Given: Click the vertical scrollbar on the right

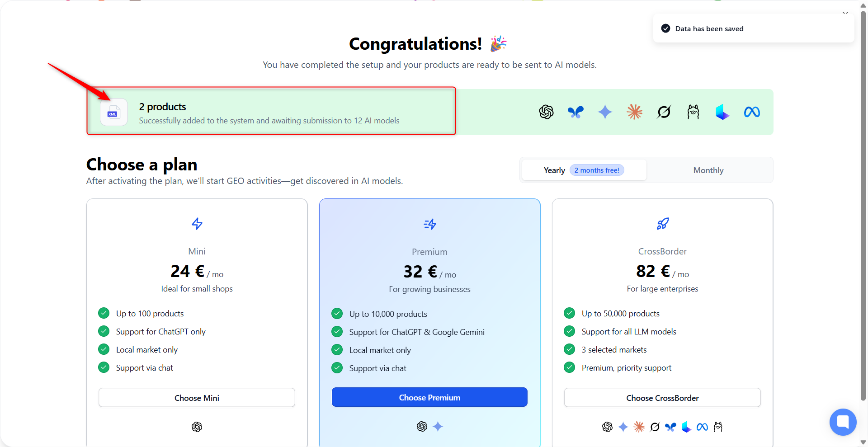Looking at the screenshot, I should pos(863,203).
